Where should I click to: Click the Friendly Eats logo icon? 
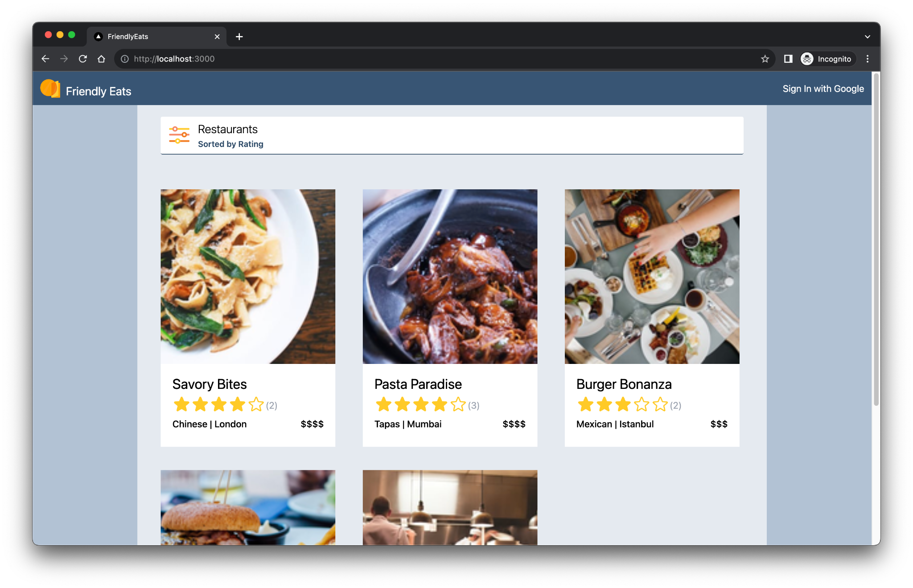point(51,90)
